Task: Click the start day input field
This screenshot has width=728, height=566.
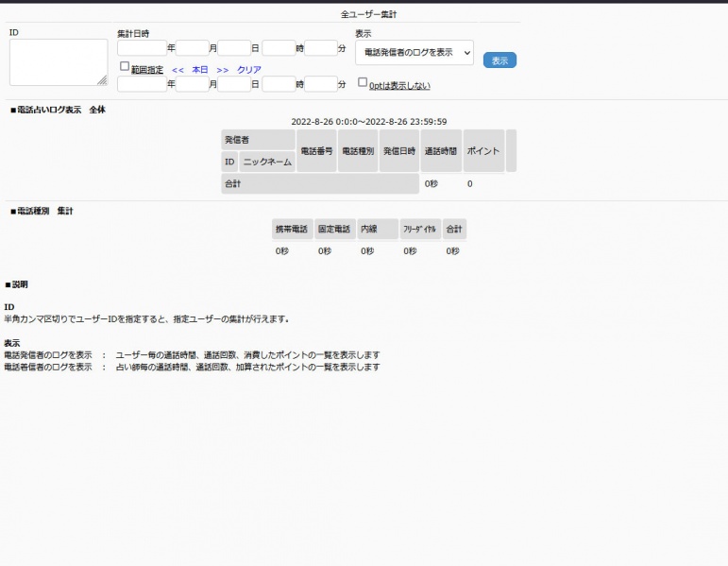Action: 233,48
